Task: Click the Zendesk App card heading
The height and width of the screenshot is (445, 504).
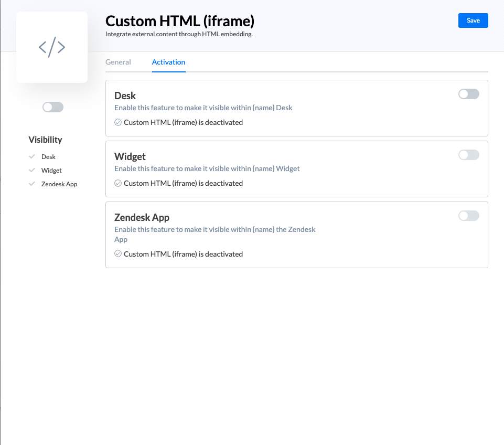Action: coord(142,217)
